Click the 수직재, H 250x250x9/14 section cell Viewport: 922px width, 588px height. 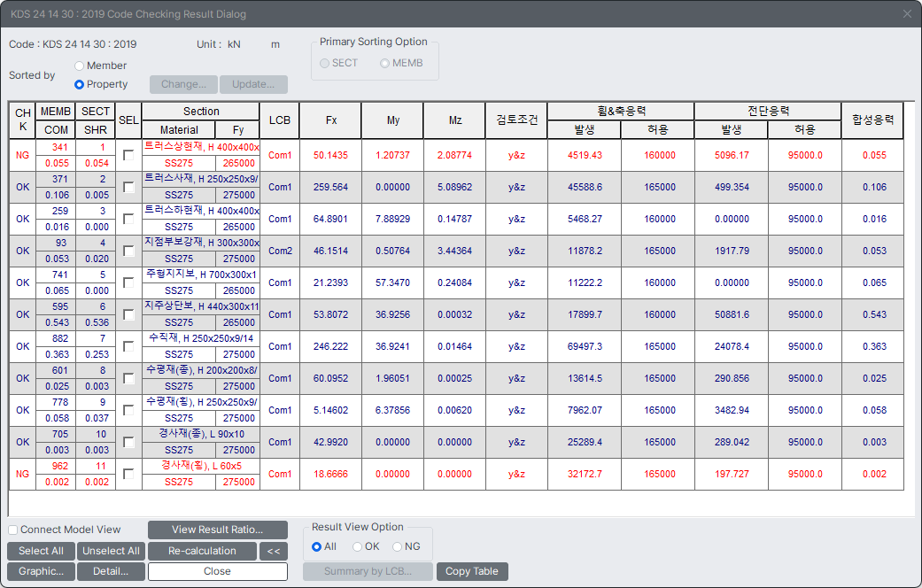click(201, 338)
